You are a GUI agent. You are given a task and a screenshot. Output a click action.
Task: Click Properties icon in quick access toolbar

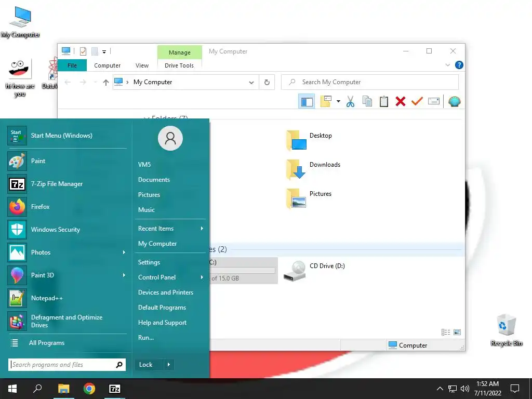click(83, 51)
